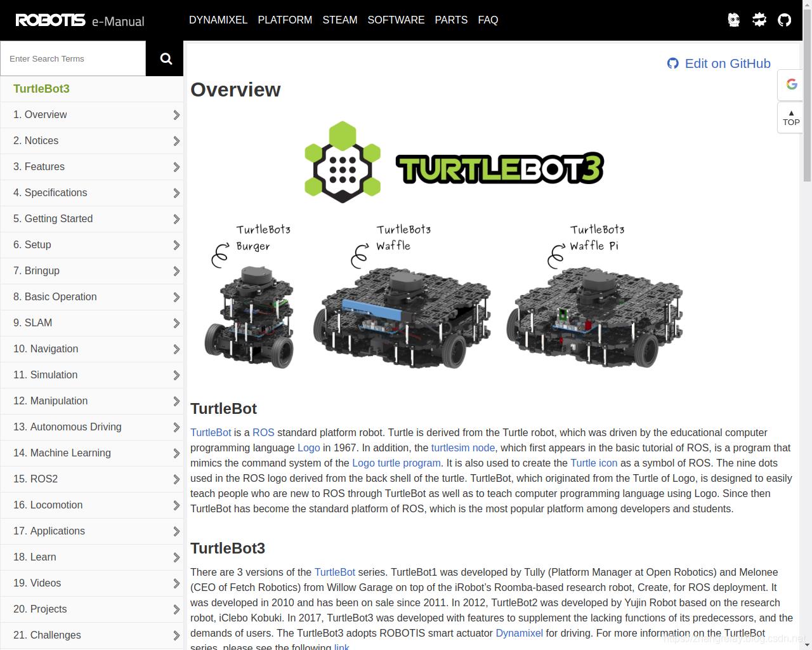Open 20. Projects section
The image size is (812, 650).
92,609
